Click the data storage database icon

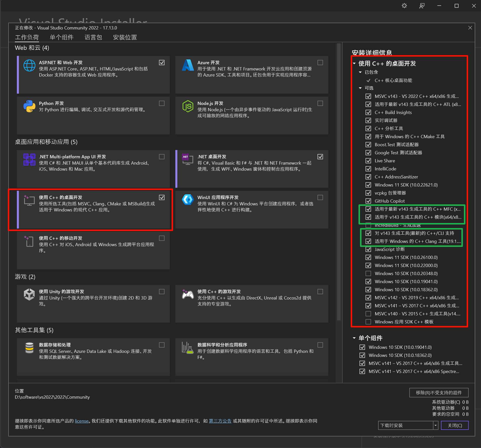click(29, 348)
